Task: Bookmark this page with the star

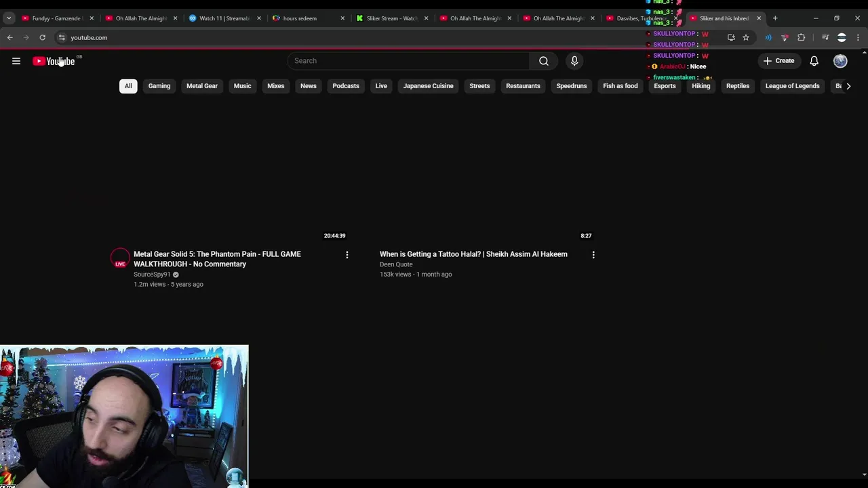Action: tap(746, 37)
